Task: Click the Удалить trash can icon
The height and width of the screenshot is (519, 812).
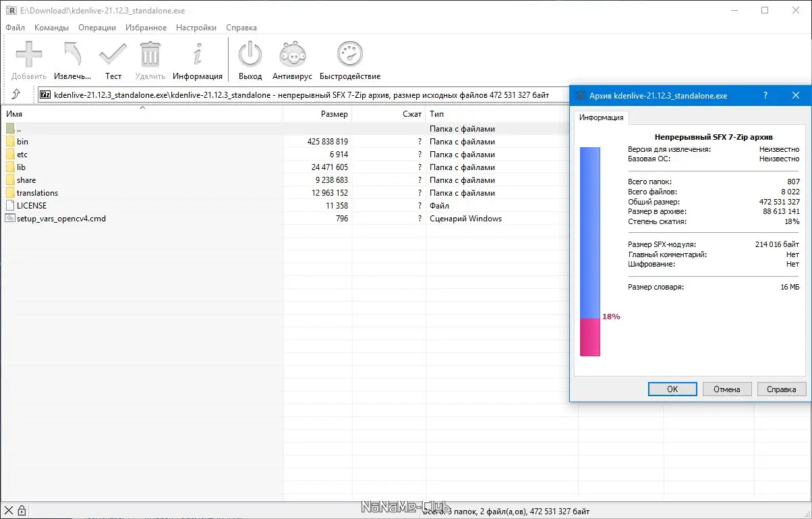Action: [150, 54]
